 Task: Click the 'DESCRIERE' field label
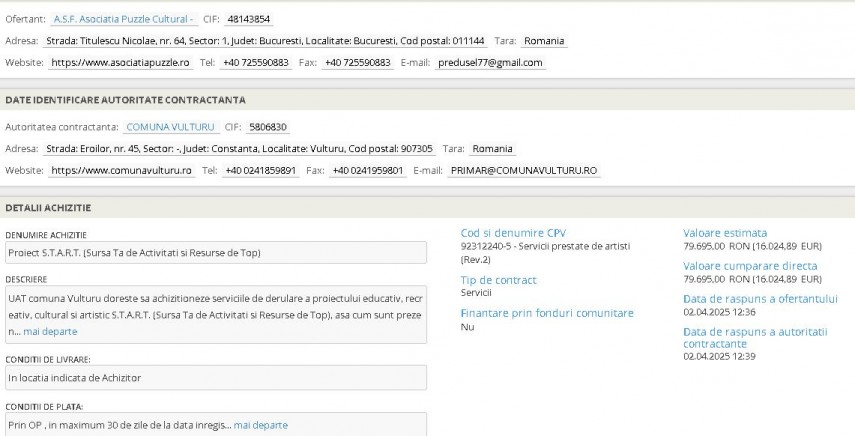coord(26,279)
